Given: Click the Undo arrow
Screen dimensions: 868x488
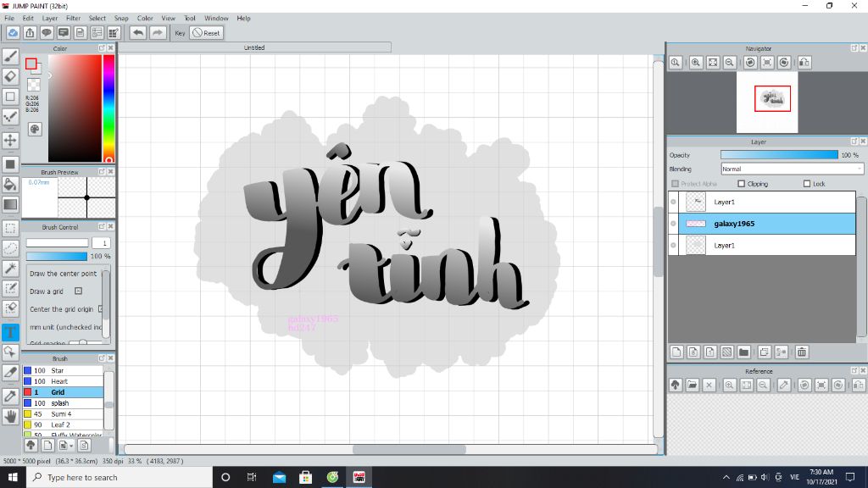Looking at the screenshot, I should pos(138,33).
